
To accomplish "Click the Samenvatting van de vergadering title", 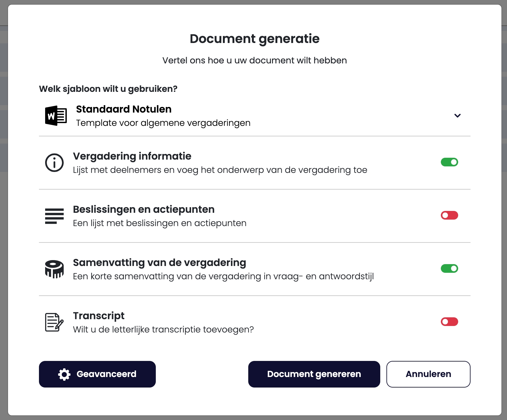I will coord(160,263).
